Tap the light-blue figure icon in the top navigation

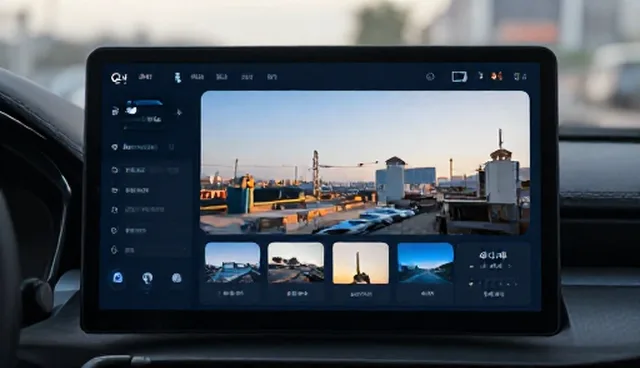coord(178,78)
